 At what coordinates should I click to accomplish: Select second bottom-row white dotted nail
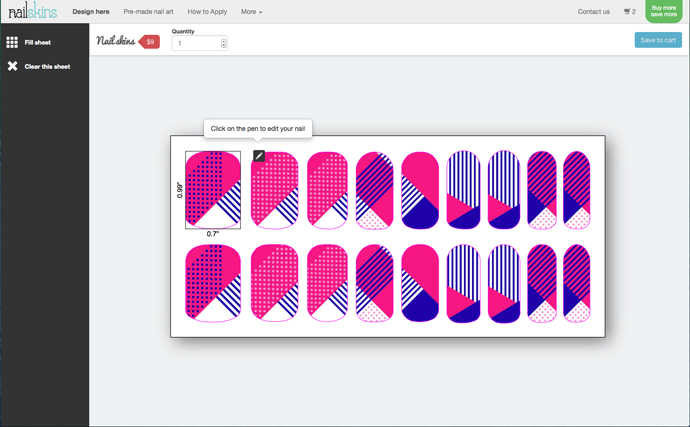click(275, 283)
